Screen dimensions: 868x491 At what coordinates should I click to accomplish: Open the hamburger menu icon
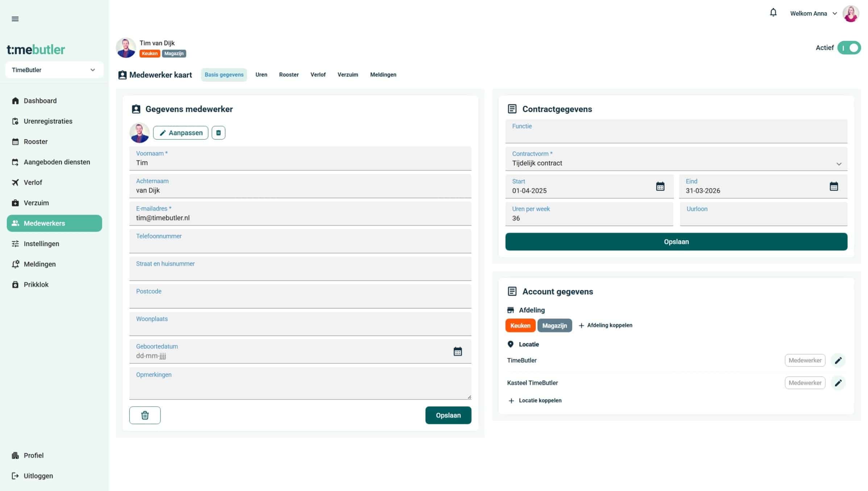coord(15,19)
